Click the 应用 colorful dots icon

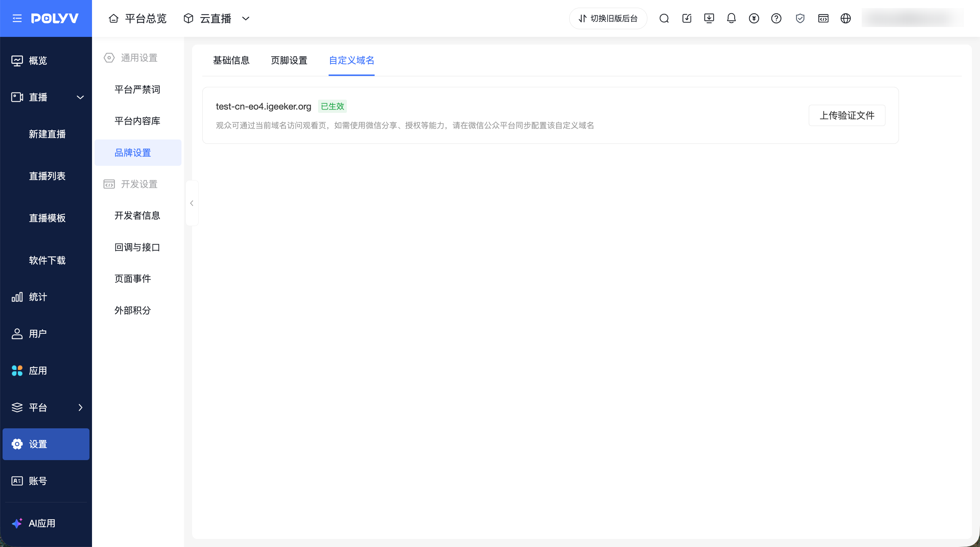click(x=17, y=371)
